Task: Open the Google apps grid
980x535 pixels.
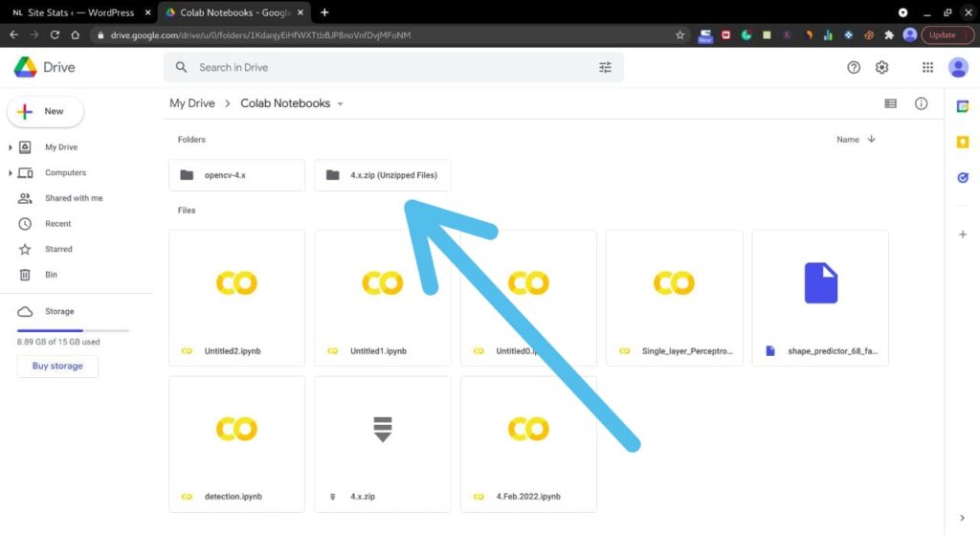Action: point(927,67)
